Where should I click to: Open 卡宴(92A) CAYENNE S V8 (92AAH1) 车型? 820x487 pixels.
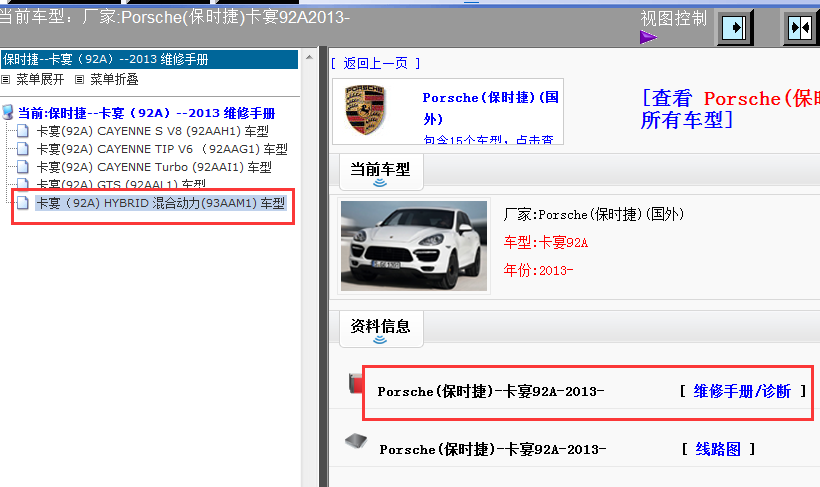(x=153, y=131)
